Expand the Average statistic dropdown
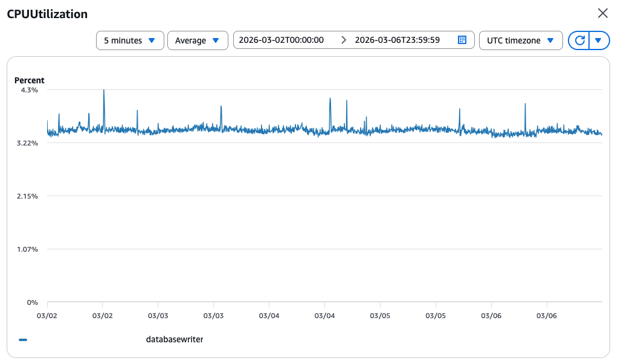 pyautogui.click(x=197, y=40)
